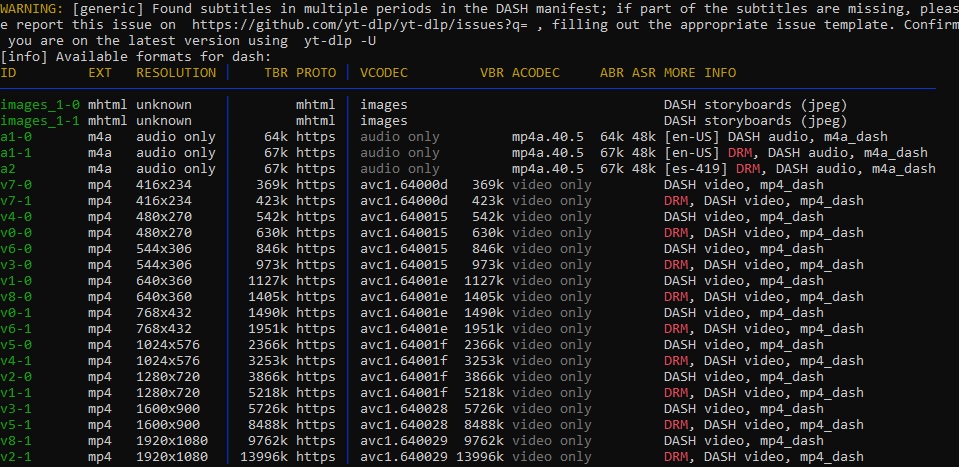959x467 pixels.
Task: Click the format ID images_1-0
Action: click(x=40, y=105)
